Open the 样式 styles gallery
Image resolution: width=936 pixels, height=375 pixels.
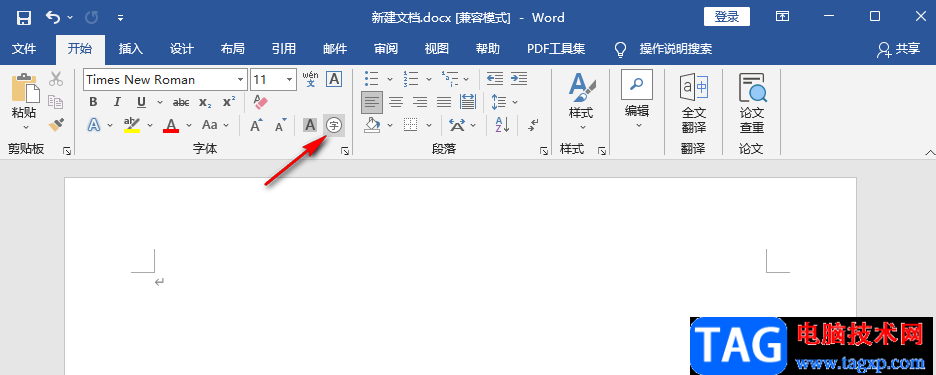580,102
